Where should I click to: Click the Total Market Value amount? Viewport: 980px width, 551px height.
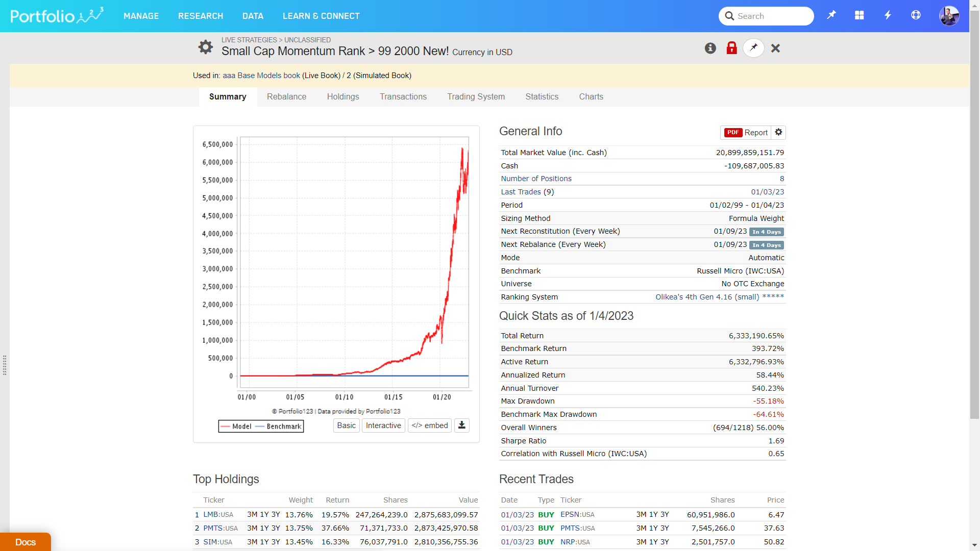point(750,153)
